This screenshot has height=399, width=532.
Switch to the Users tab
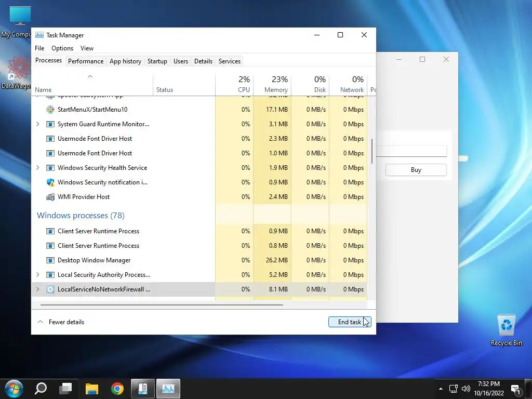point(180,61)
